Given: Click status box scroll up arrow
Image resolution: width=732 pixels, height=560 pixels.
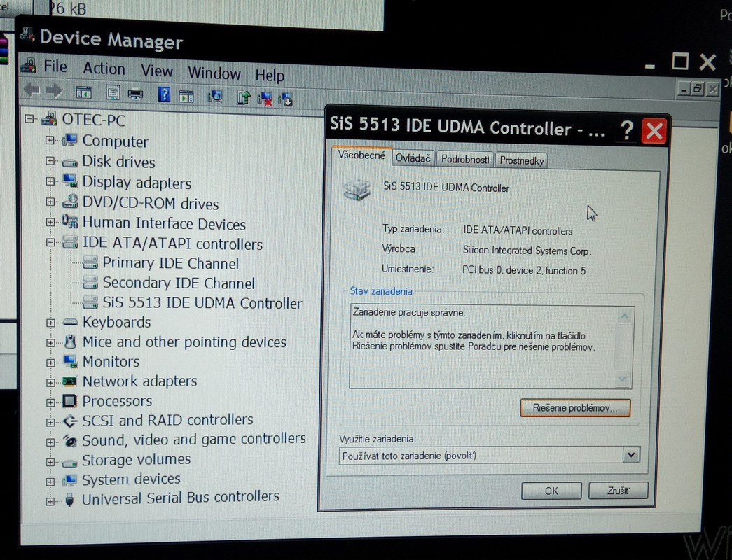Looking at the screenshot, I should [624, 317].
